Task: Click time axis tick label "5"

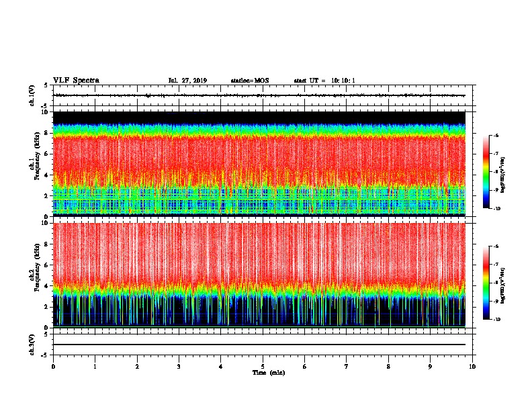Action: coord(263,367)
